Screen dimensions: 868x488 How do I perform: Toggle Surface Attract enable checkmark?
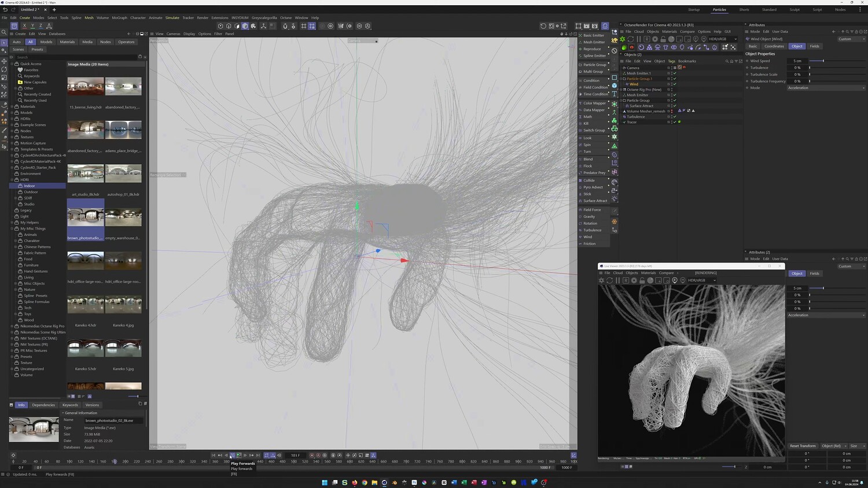click(x=675, y=106)
